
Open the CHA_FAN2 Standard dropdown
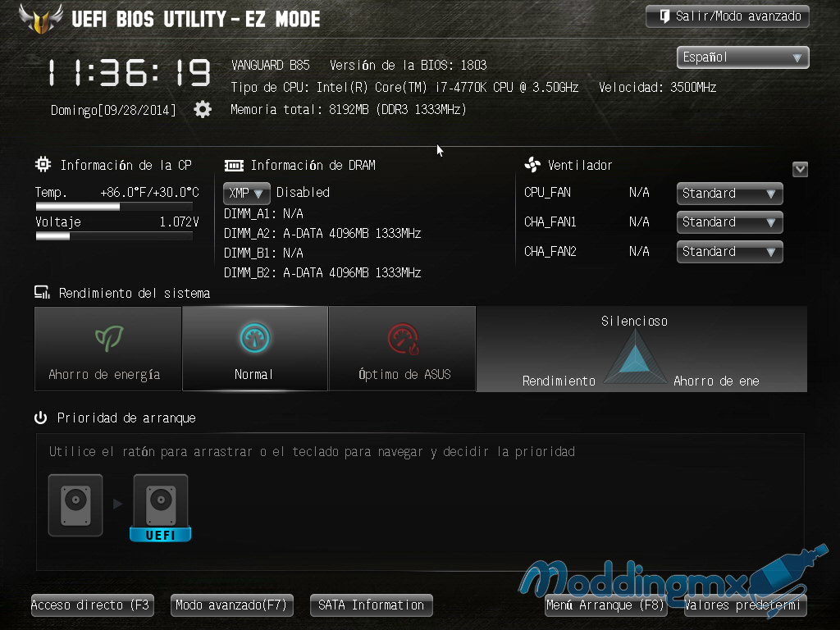point(729,252)
